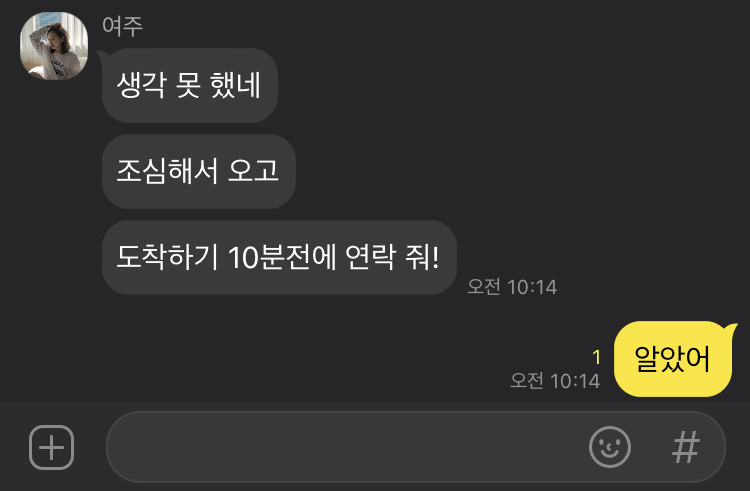Click the word '연락' in the last received message

[x=370, y=257]
